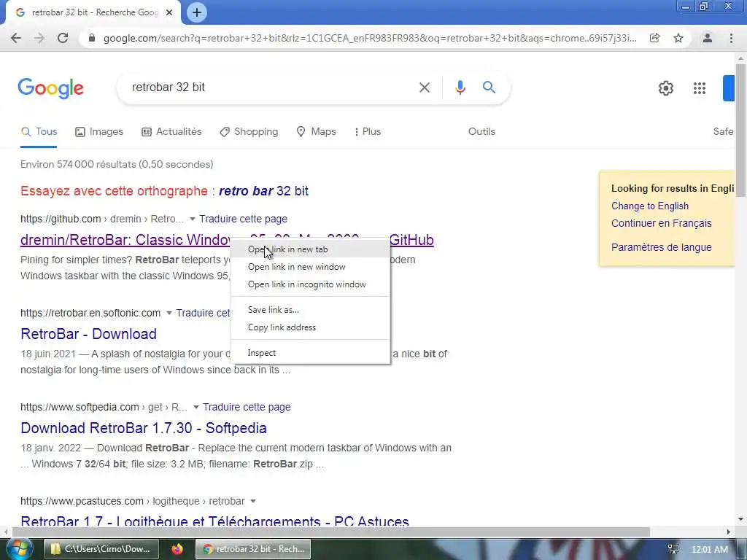
Task: Open the dremin/RetroBar GitHub result link
Action: coord(125,240)
